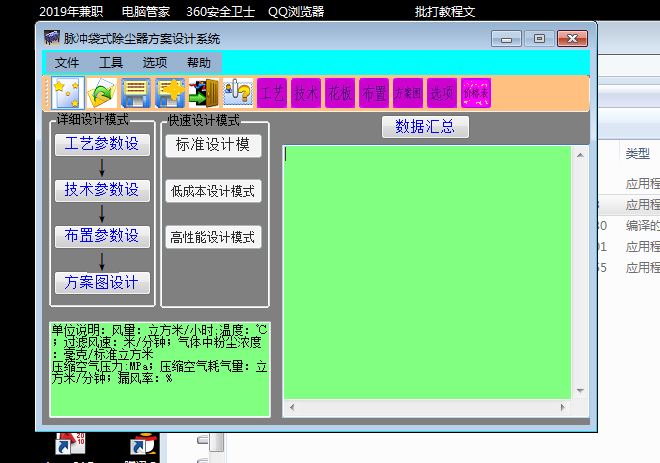Image resolution: width=660 pixels, height=463 pixels.
Task: Minimize the design system window
Action: coord(506,39)
